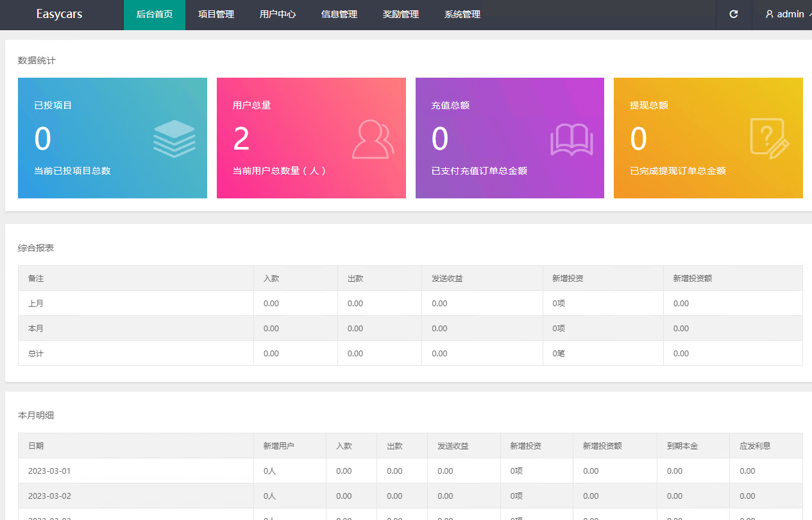
Task: Switch to the 用户中心 tab
Action: pos(277,14)
